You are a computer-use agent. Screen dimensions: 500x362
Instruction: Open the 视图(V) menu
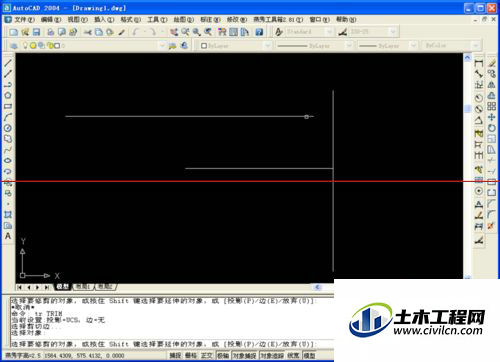pos(78,20)
